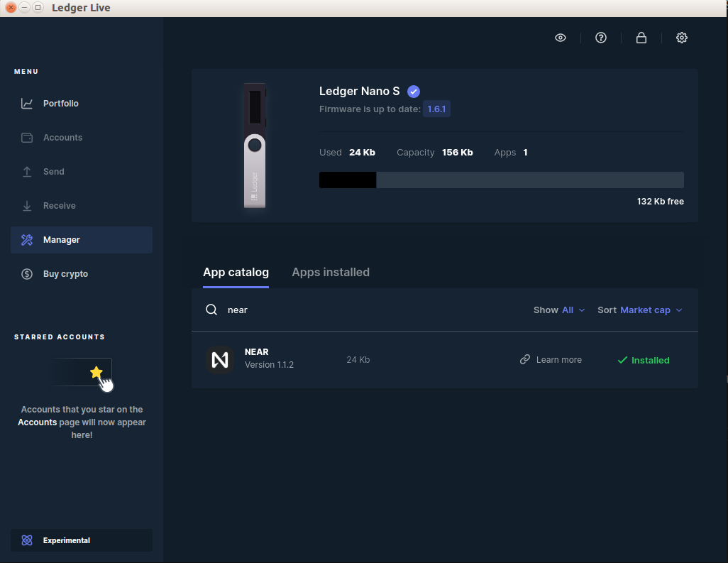Toggle balance visibility with the eye icon
The height and width of the screenshot is (563, 728).
click(x=561, y=38)
